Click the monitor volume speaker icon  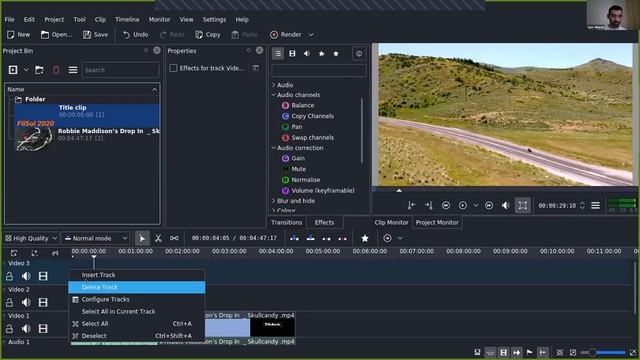[506, 205]
